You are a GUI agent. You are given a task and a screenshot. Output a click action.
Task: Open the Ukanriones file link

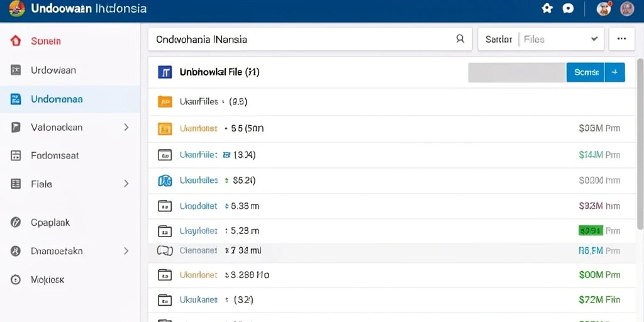[199, 128]
